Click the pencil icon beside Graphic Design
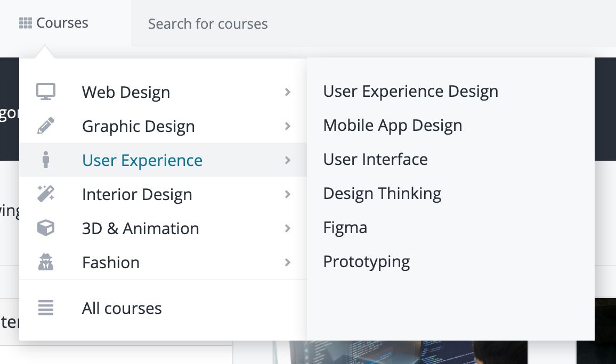 pos(46,126)
